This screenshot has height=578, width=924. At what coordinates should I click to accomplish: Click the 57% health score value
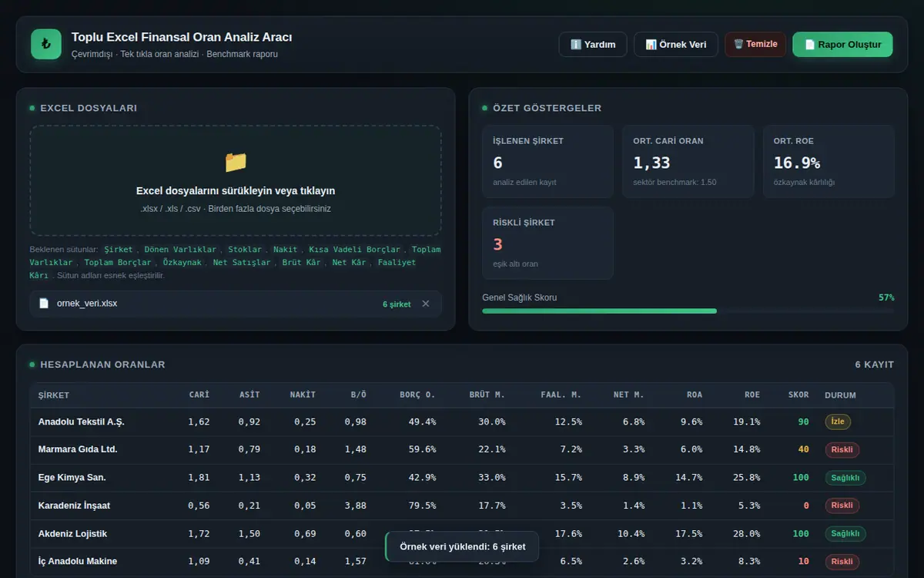pos(886,297)
